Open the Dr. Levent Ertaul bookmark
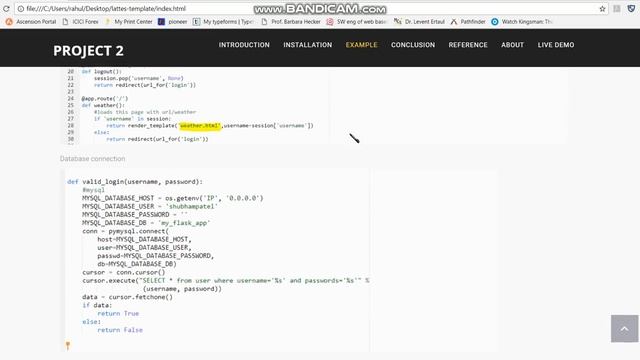The width and height of the screenshot is (640, 360). (419, 22)
